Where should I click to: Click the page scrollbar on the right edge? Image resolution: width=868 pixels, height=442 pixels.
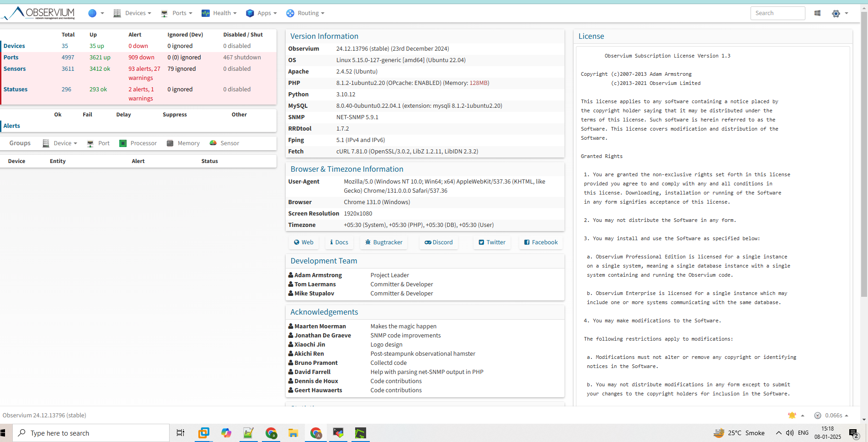point(864,155)
